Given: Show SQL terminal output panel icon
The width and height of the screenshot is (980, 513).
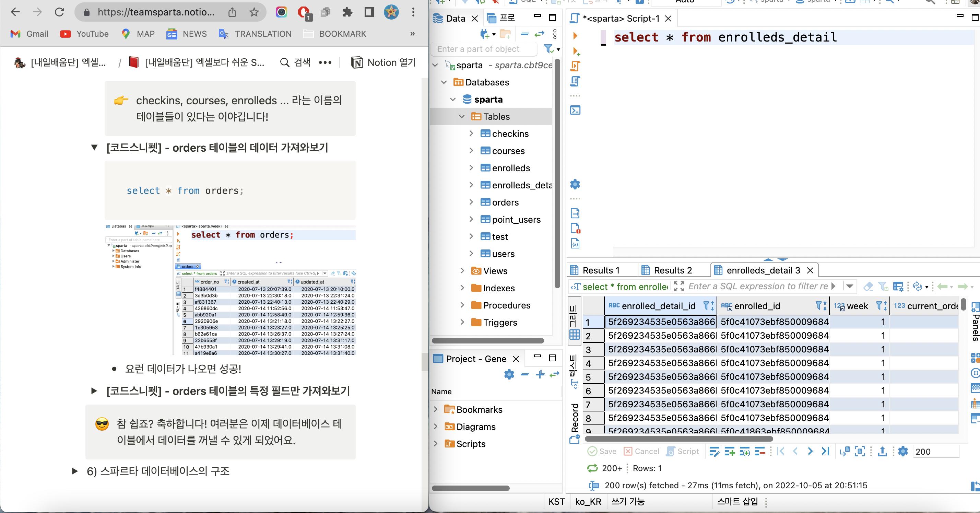Looking at the screenshot, I should pyautogui.click(x=575, y=110).
